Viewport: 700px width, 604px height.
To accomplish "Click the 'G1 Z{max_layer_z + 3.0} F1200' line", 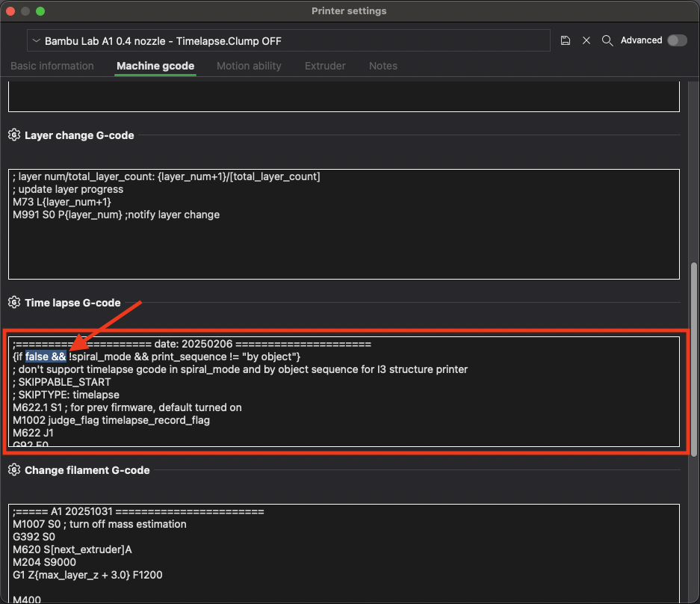I will (87, 575).
